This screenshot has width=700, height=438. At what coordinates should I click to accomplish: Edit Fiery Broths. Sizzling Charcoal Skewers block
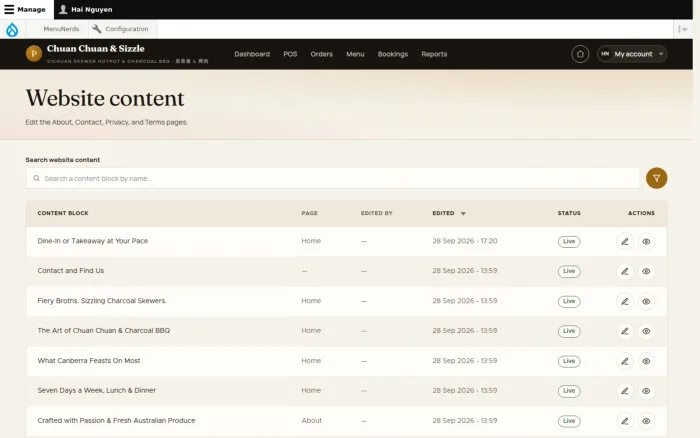point(625,301)
